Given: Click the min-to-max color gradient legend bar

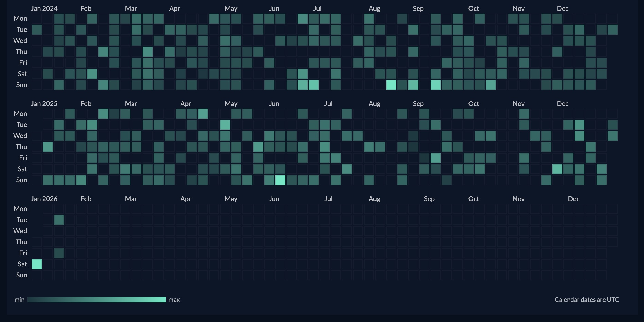Looking at the screenshot, I should click(96, 300).
